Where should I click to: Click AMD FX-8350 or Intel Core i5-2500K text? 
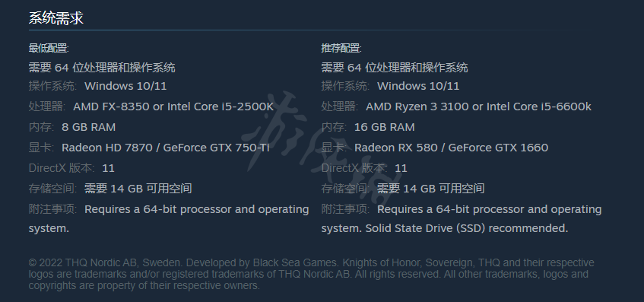pos(173,106)
